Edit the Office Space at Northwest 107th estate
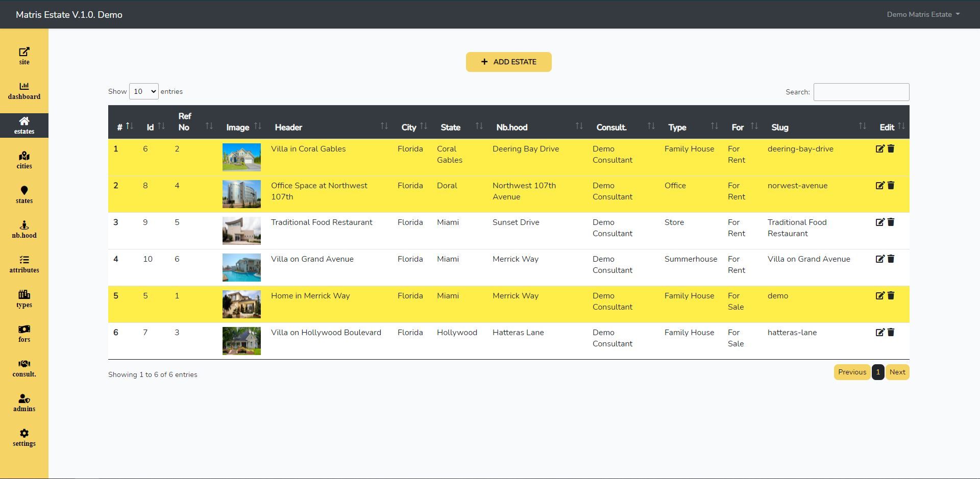This screenshot has height=479, width=980. tap(880, 185)
